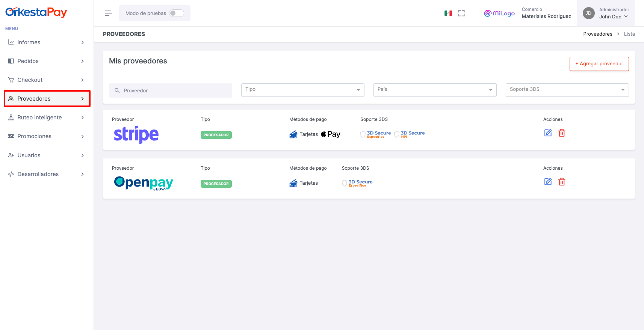This screenshot has height=330, width=644.
Task: Click Agregar proveedor button
Action: (599, 64)
